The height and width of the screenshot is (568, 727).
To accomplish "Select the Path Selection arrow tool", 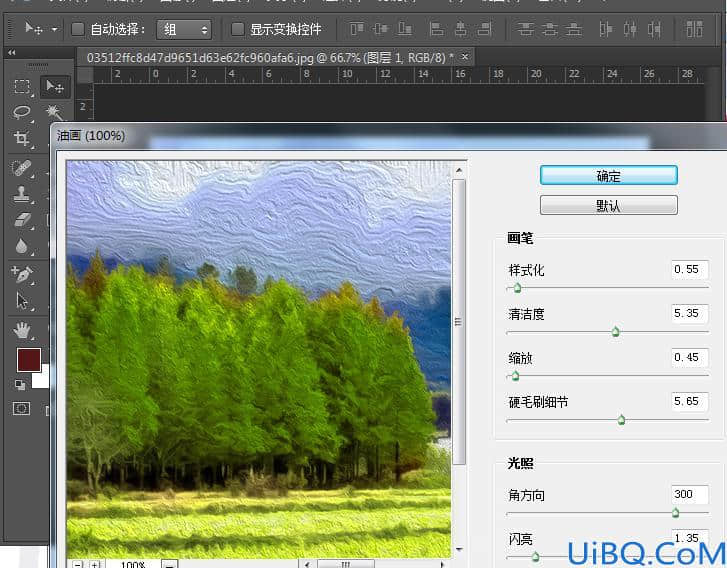I will point(22,300).
